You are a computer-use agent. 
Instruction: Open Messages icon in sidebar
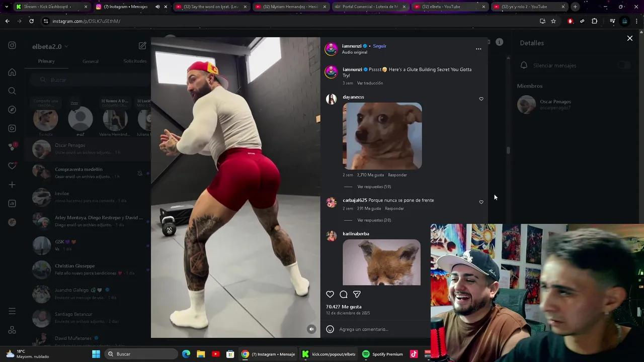point(12,147)
